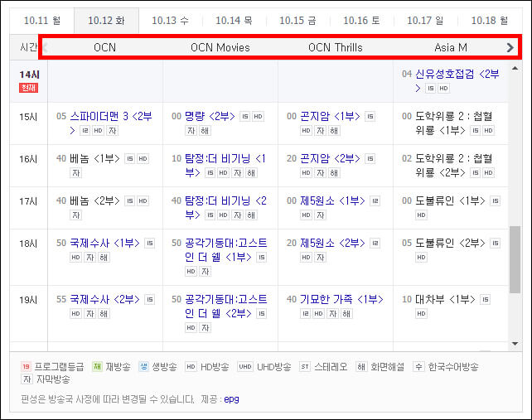Click the OCN channel header
Image resolution: width=532 pixels, height=420 pixels.
tap(105, 47)
